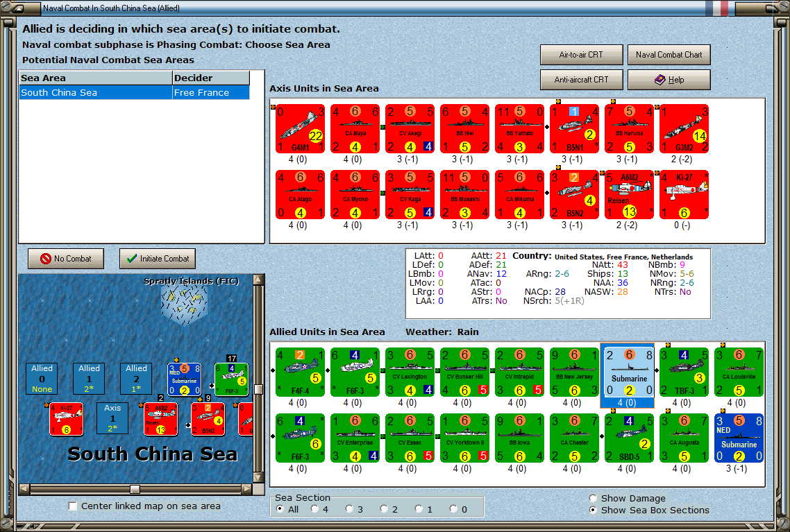Viewport: 790px width, 532px height.
Task: Select the South China Sea row
Action: click(135, 93)
